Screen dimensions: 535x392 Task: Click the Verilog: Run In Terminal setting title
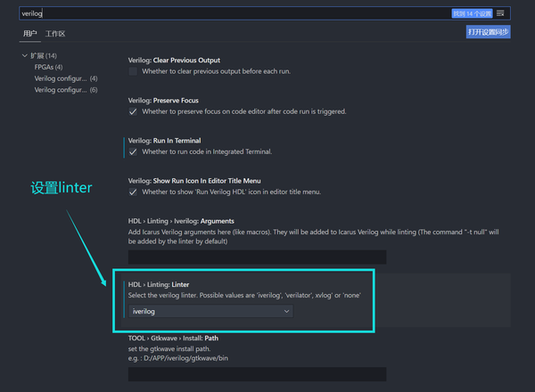coord(164,141)
